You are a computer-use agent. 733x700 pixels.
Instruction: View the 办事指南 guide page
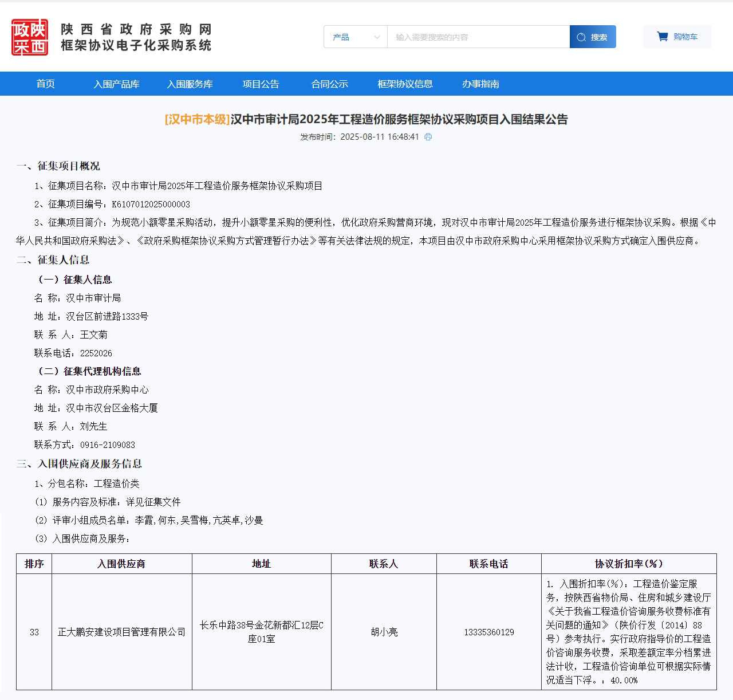point(481,84)
